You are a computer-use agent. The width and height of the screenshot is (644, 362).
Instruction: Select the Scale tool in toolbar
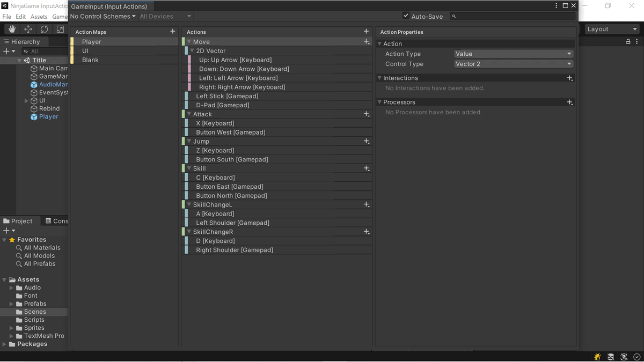(x=60, y=29)
